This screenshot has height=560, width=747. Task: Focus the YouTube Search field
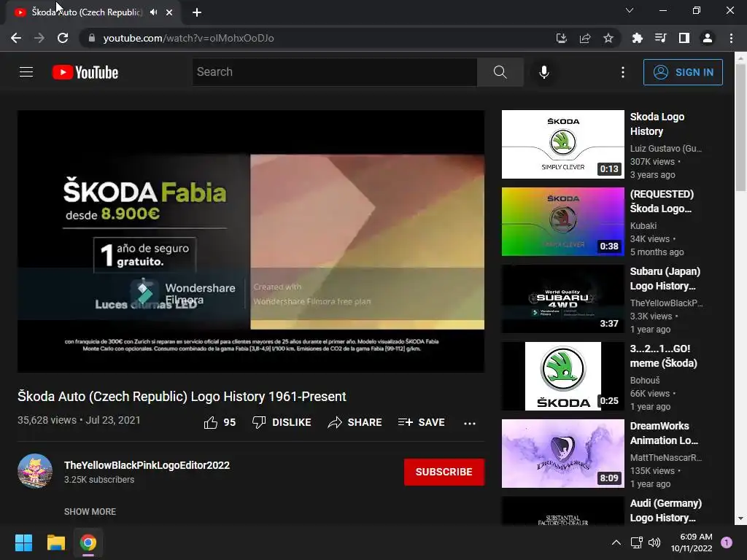[x=334, y=72]
